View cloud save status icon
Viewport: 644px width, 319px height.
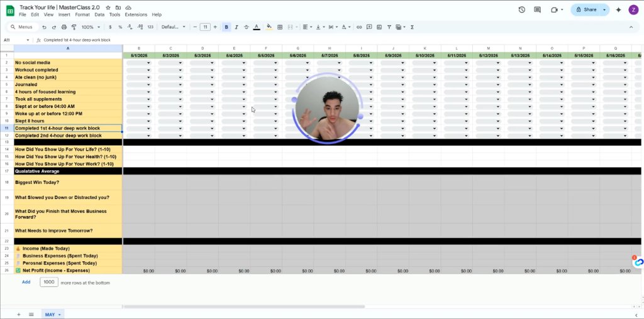(128, 8)
